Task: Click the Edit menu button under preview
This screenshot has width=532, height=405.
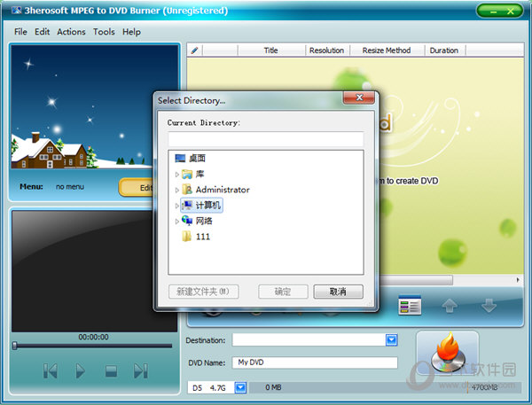Action: click(137, 187)
